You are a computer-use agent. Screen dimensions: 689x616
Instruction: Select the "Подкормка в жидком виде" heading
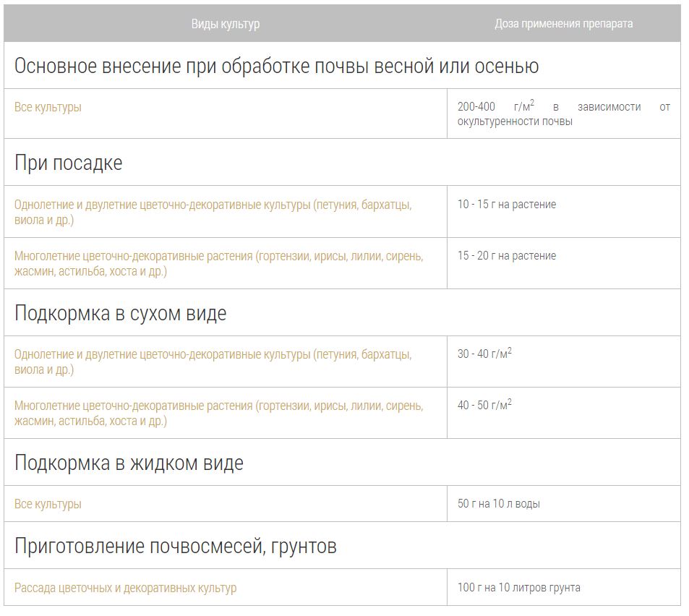(x=129, y=463)
